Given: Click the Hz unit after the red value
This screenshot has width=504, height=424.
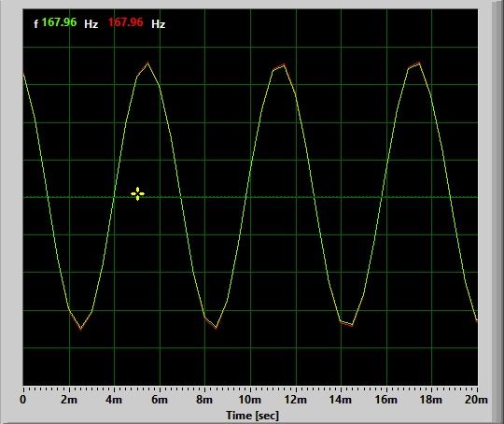Looking at the screenshot, I should [x=158, y=24].
